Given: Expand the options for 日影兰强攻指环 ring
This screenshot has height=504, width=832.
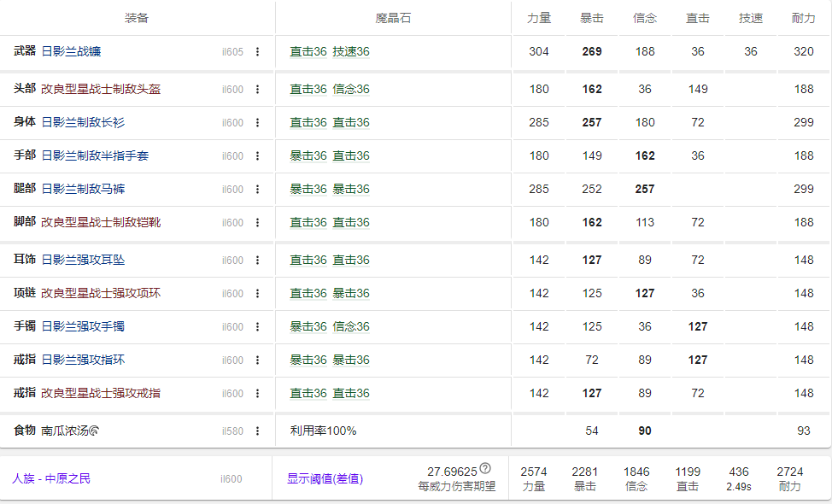Looking at the screenshot, I should [259, 360].
